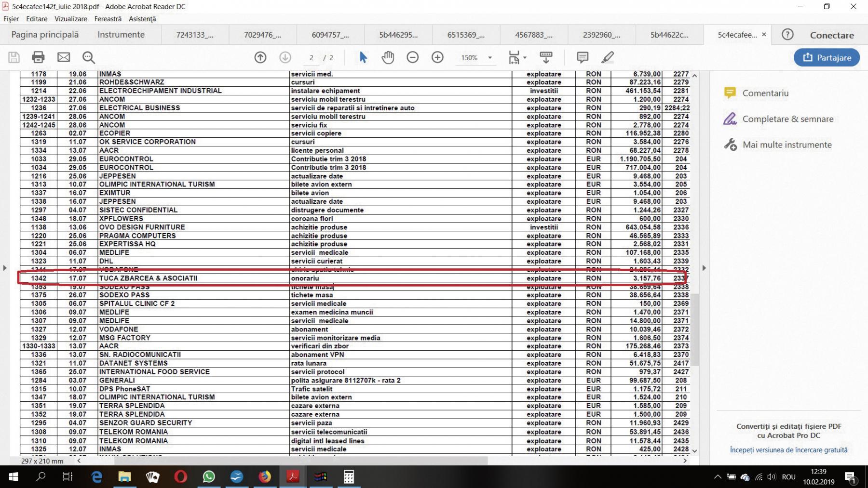This screenshot has height=488, width=868.
Task: Add a comment bubble icon
Action: click(583, 57)
